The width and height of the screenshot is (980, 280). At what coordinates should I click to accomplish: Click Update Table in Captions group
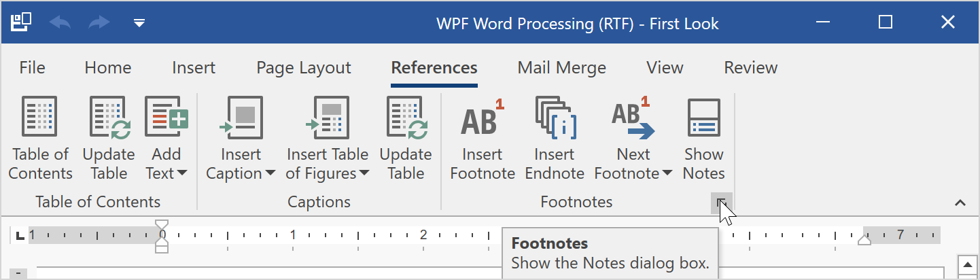click(406, 116)
